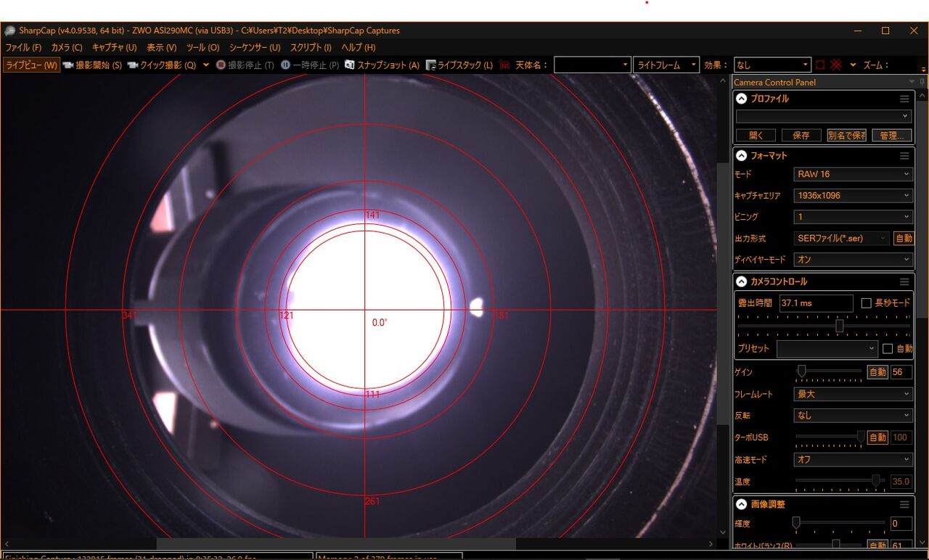Viewport: 929px width, 560px height.
Task: Click the 保存 profile button
Action: pyautogui.click(x=801, y=136)
